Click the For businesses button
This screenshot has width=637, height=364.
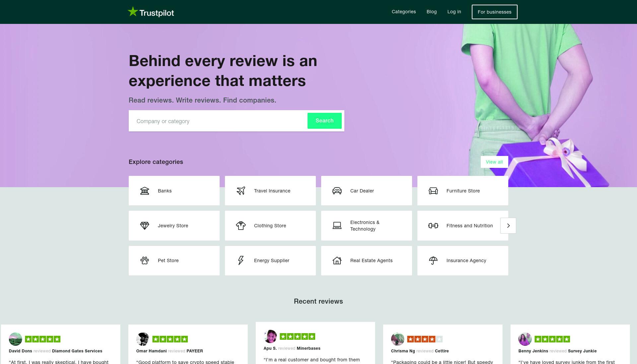(x=494, y=12)
